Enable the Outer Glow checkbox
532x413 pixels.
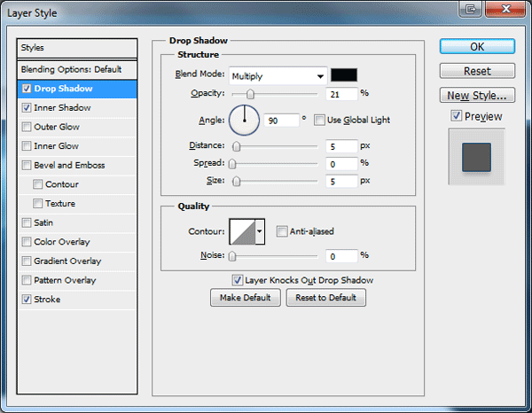click(27, 127)
